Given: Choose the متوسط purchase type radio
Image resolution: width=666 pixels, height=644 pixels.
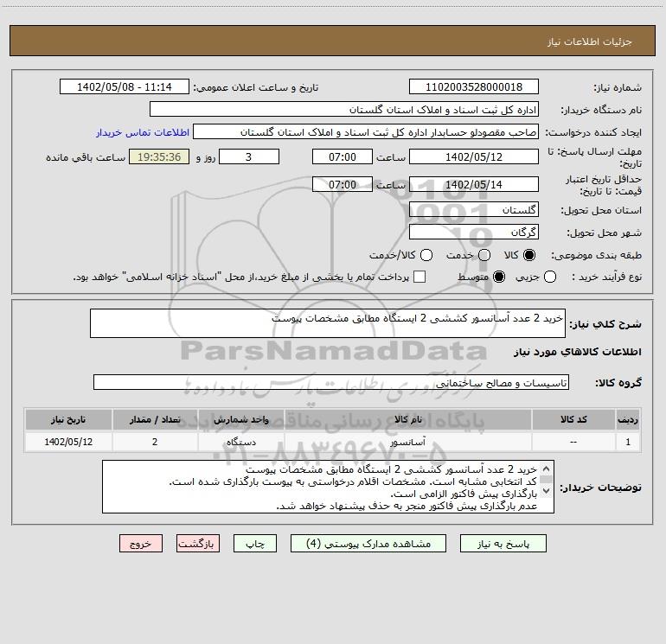Looking at the screenshot, I should [x=499, y=277].
